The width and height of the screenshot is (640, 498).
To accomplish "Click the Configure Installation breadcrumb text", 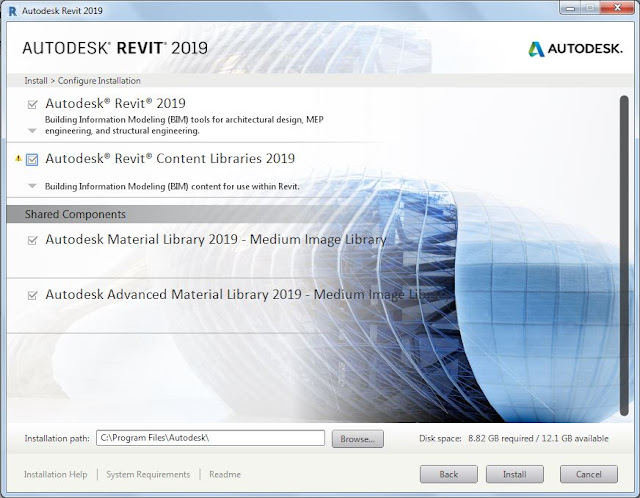I will coord(99,81).
